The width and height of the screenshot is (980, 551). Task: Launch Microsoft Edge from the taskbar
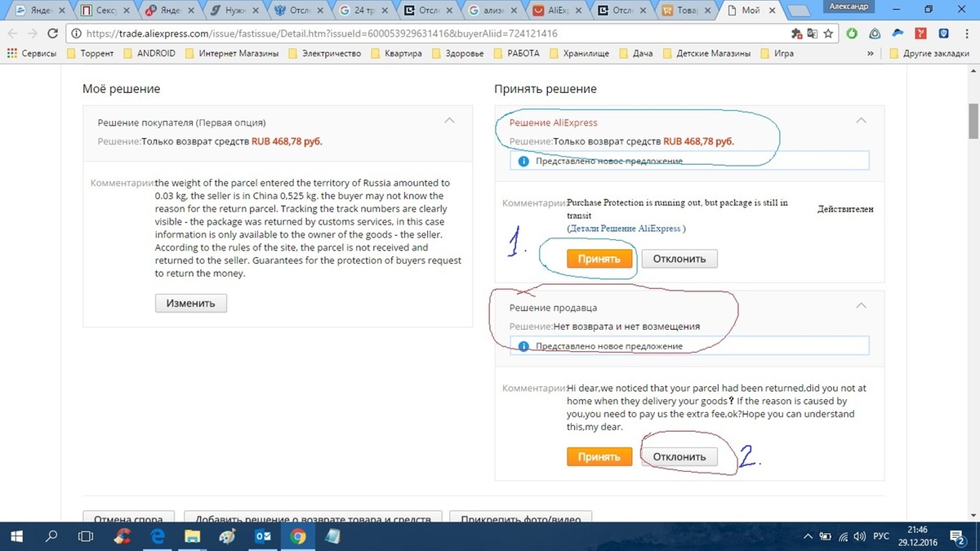pyautogui.click(x=158, y=536)
